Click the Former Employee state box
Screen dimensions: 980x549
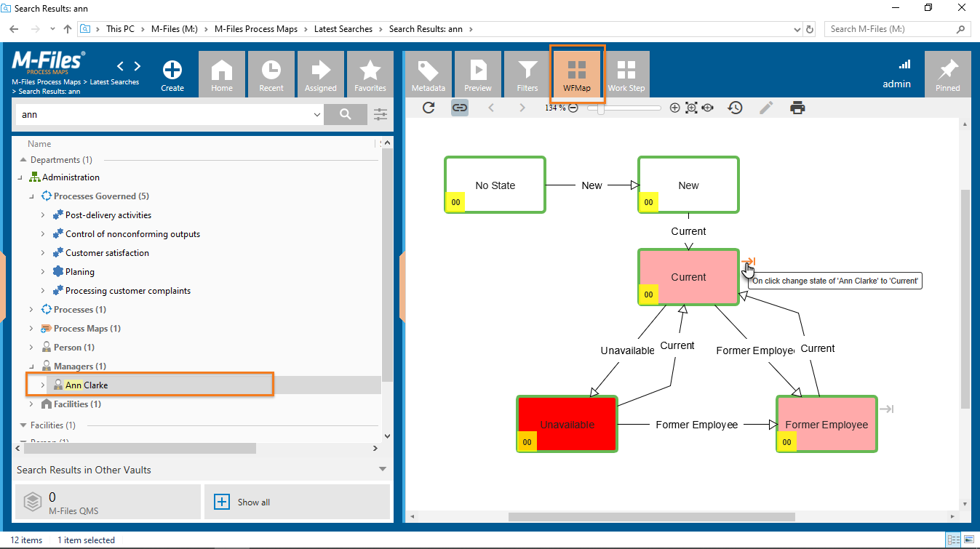pyautogui.click(x=826, y=424)
